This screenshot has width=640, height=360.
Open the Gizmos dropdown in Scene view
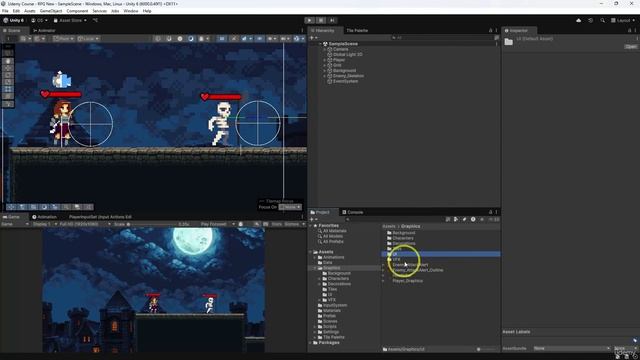[299, 38]
